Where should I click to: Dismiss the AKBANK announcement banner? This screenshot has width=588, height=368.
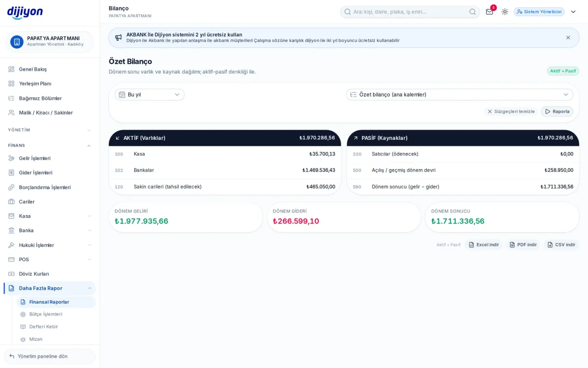point(568,38)
